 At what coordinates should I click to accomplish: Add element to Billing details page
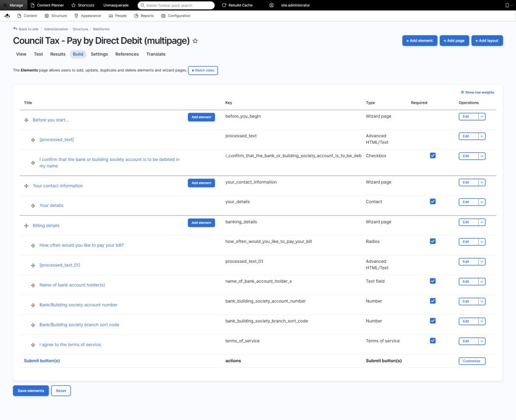[201, 223]
